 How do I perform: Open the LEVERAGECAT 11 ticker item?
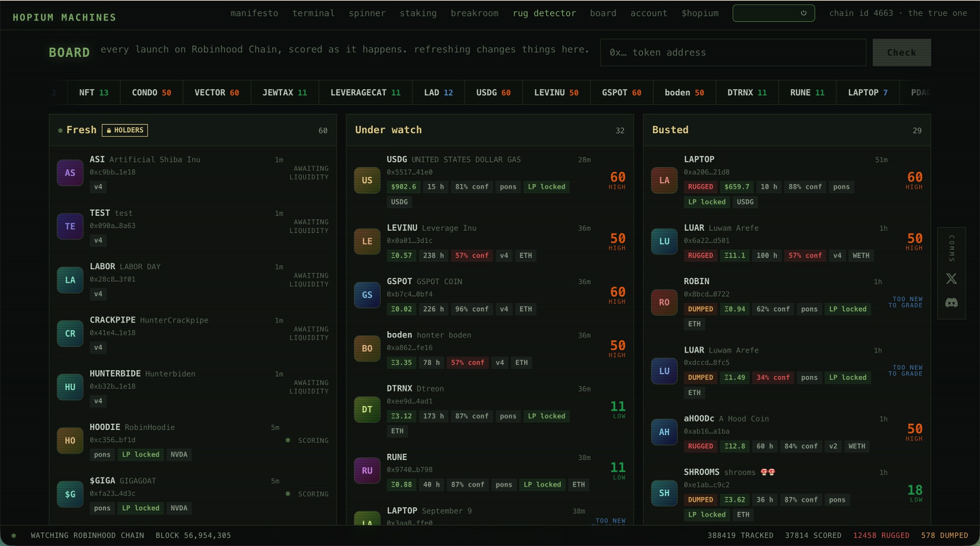pos(366,93)
